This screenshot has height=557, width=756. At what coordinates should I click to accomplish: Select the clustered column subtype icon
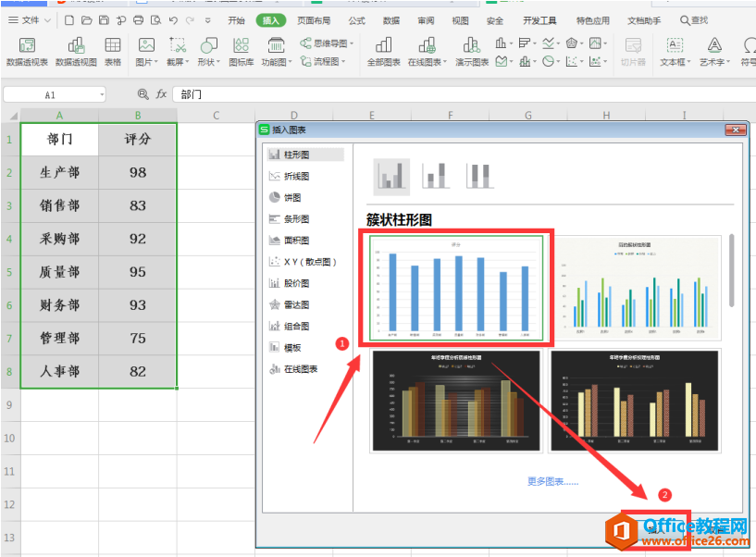click(x=391, y=177)
